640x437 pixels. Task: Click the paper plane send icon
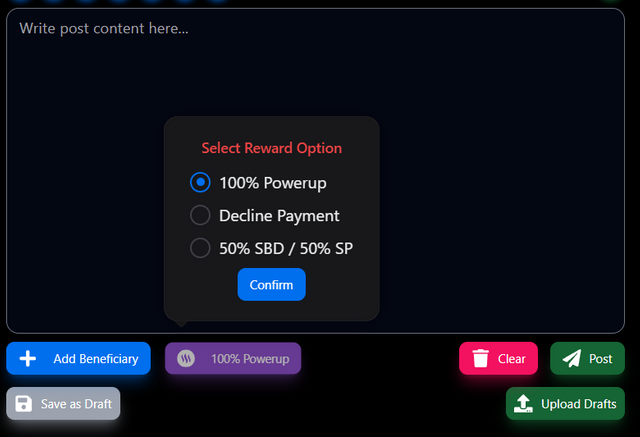(x=571, y=359)
